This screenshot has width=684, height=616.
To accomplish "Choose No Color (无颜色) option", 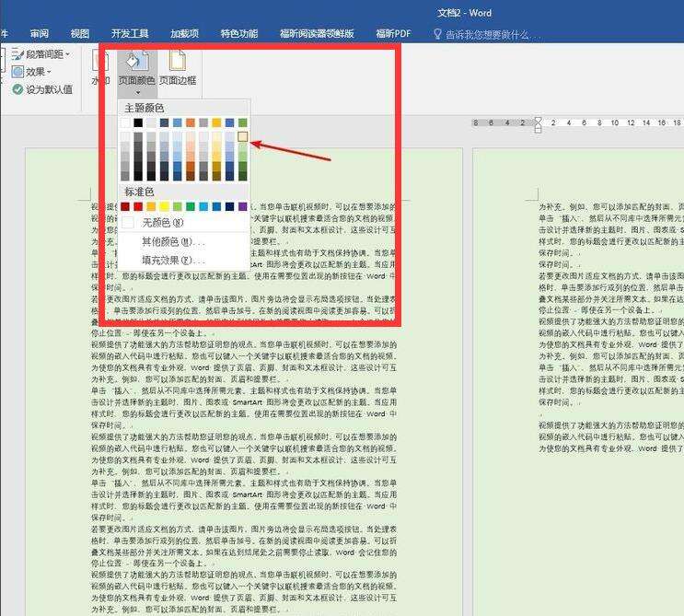I will 183,223.
